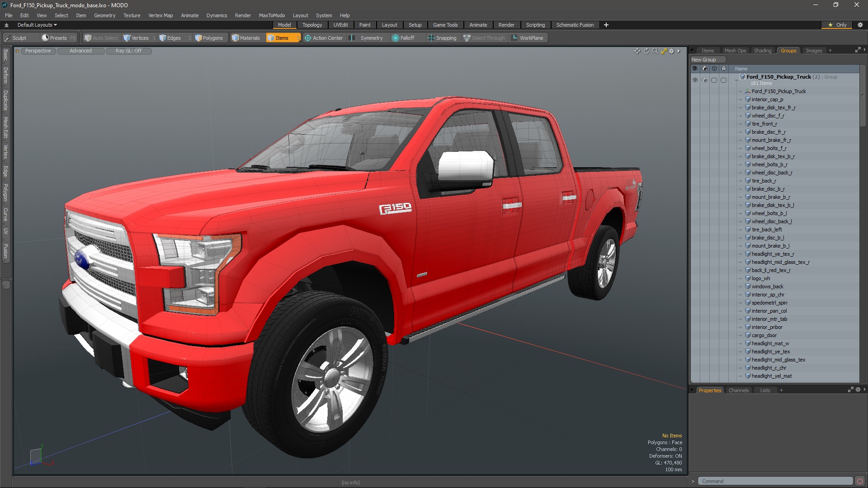Open the Vertex Map menu
The image size is (868, 488).
pyautogui.click(x=160, y=15)
